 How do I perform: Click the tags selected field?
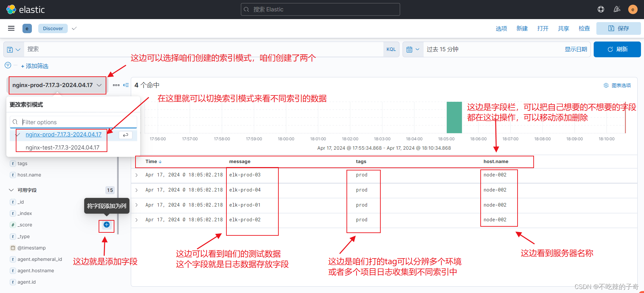click(x=22, y=163)
